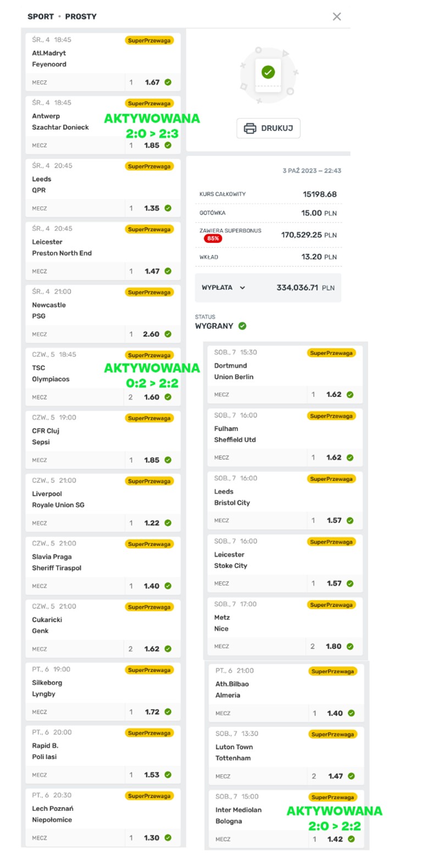This screenshot has height=868, width=432.
Task: Close the betting slip with X
Action: [x=337, y=16]
